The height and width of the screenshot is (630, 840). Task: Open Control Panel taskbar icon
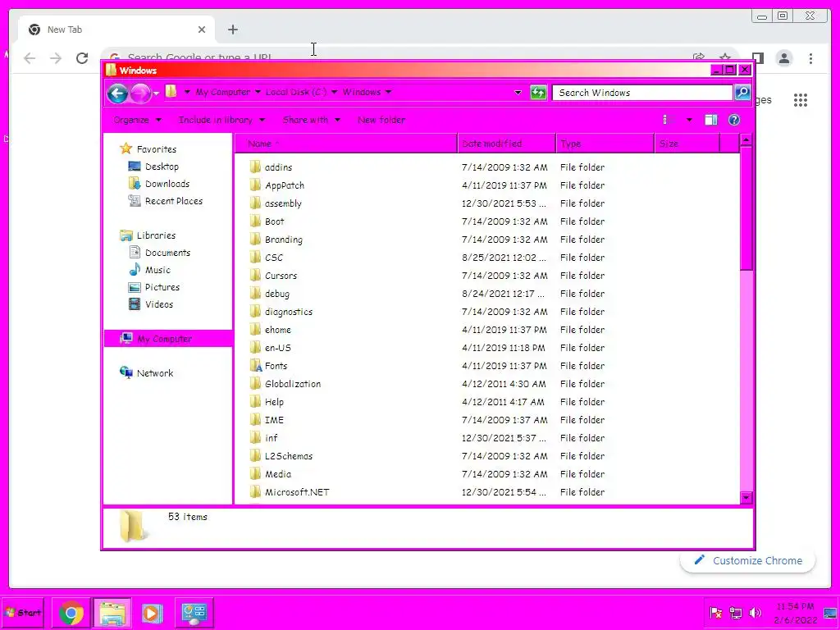(194, 613)
